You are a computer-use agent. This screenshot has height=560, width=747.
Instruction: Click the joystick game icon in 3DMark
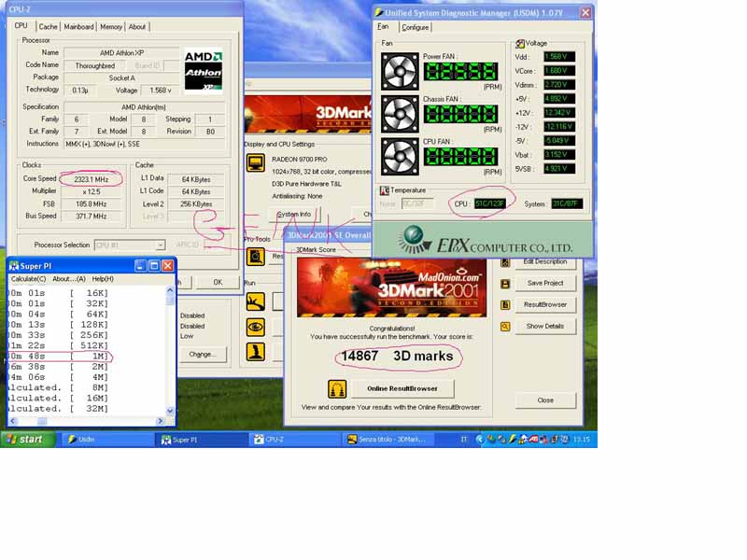pyautogui.click(x=256, y=353)
